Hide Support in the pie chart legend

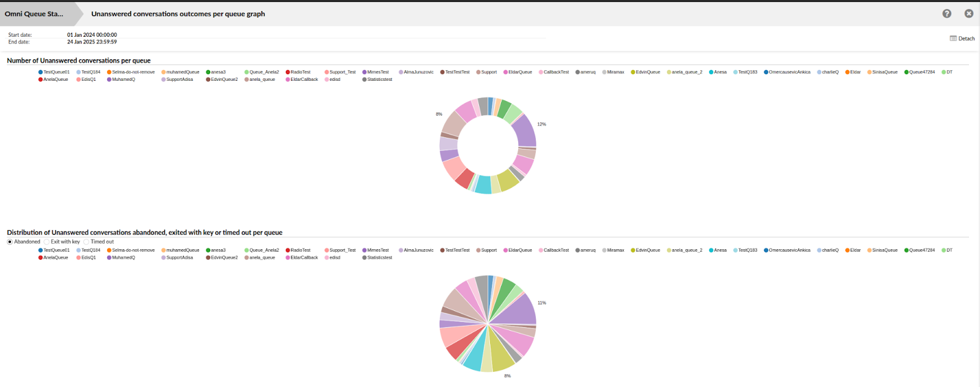tap(486, 250)
